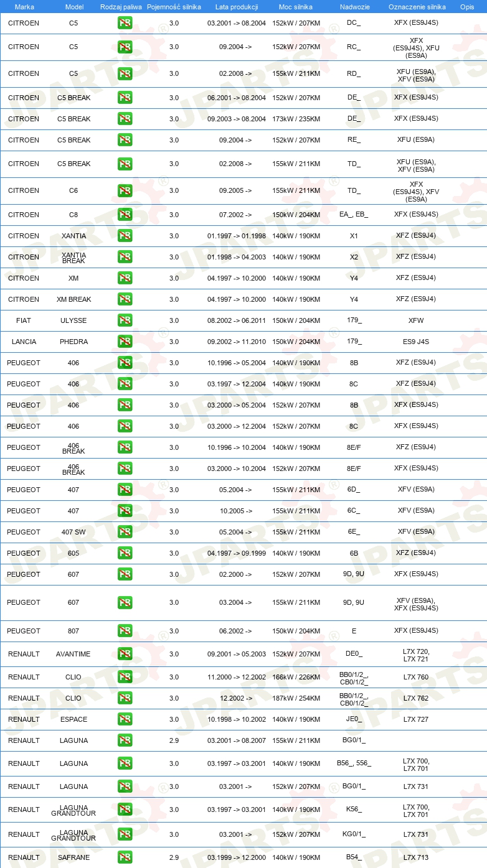Select the L7X 727 engine code
487x868 pixels.
point(416,719)
